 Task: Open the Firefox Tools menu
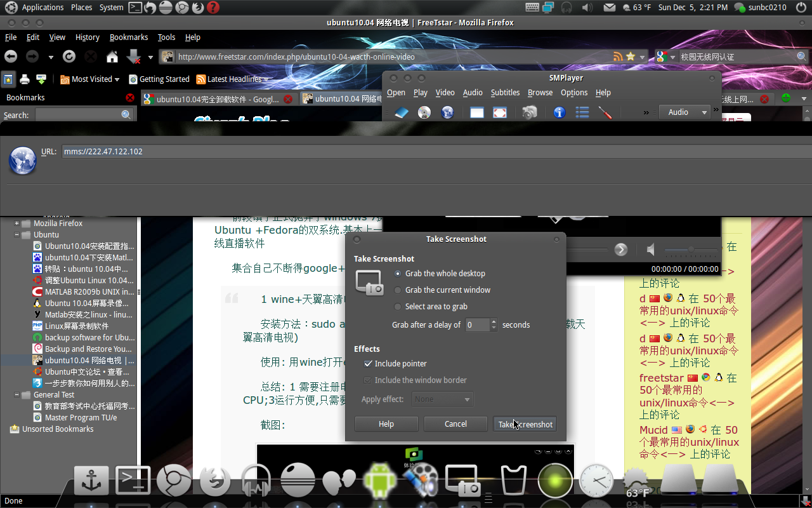point(166,37)
